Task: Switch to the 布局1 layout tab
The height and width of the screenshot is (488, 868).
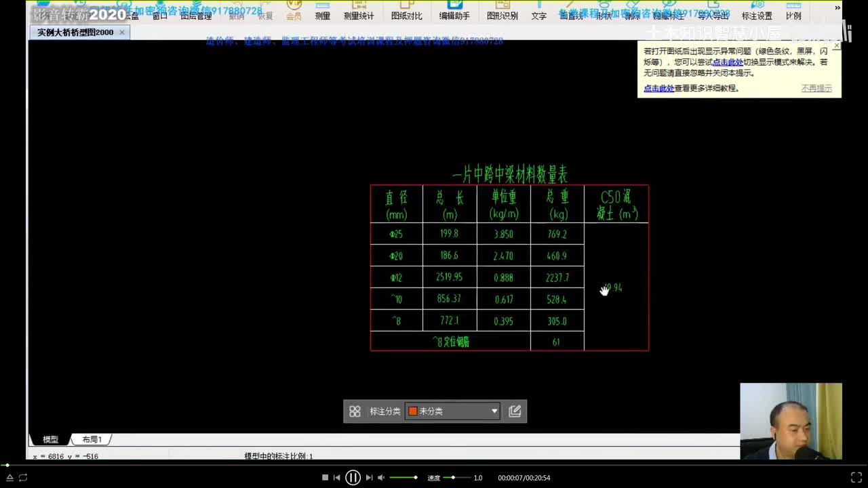Action: pos(92,439)
